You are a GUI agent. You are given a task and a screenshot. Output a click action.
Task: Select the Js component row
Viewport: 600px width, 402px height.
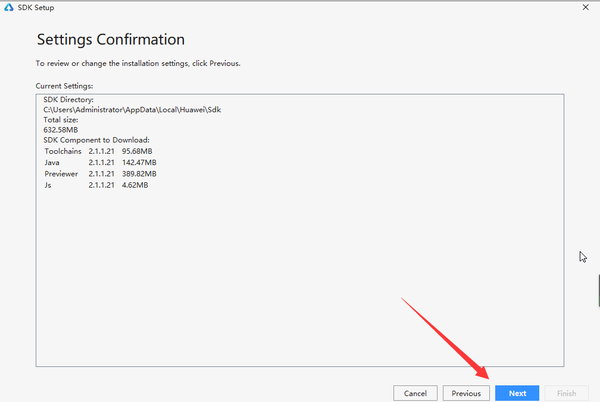96,185
